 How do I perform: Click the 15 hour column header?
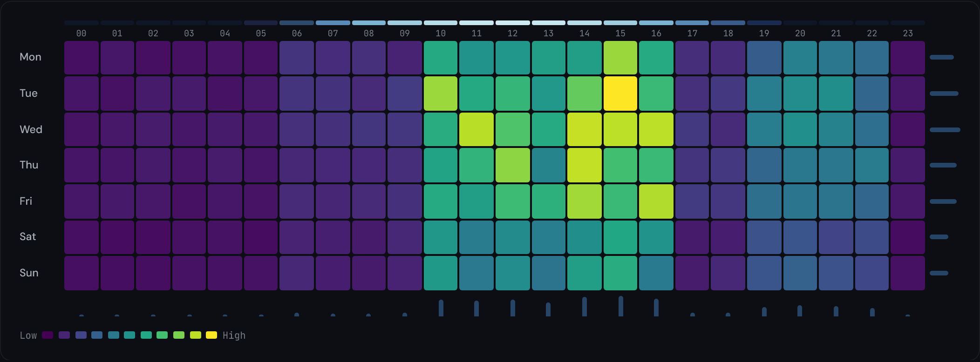pyautogui.click(x=620, y=34)
